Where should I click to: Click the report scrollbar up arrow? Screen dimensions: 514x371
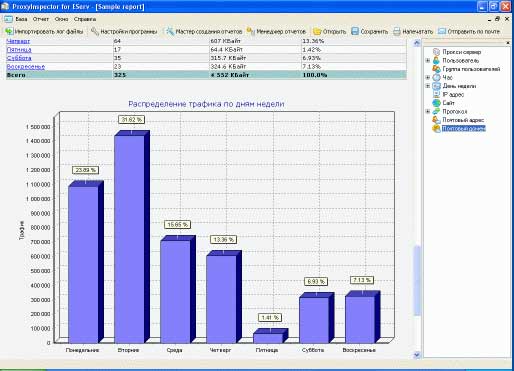[417, 43]
